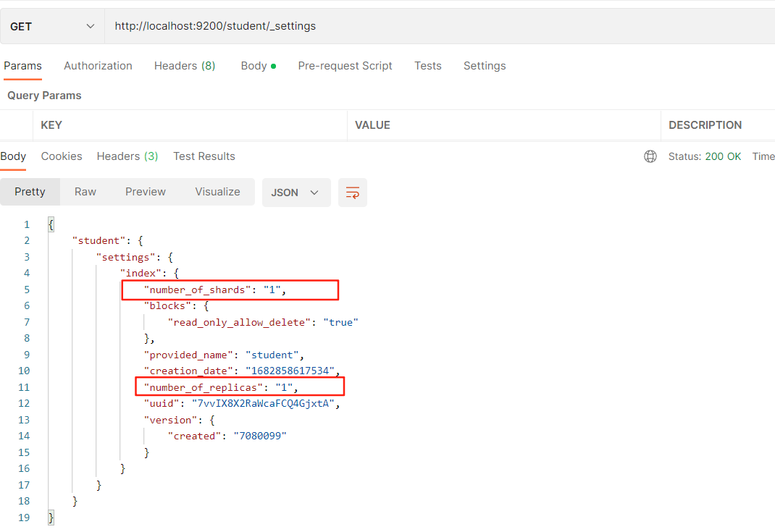Open the Authorization tab
775x532 pixels.
click(98, 66)
